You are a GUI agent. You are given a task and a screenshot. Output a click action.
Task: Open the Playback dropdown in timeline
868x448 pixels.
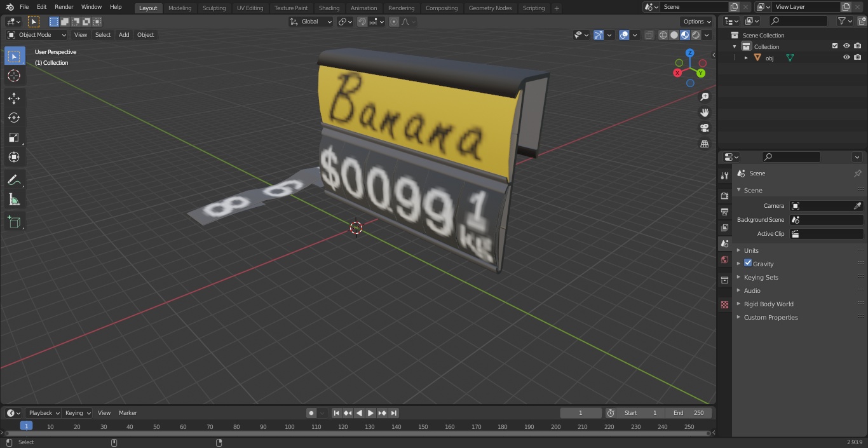43,413
